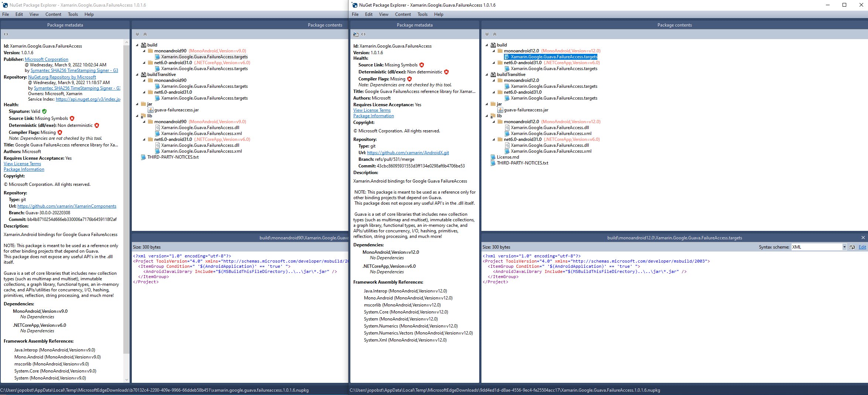The width and height of the screenshot is (868, 395).
Task: Click 'Size: 300 bytes' in right window viewer
Action: click(496, 247)
